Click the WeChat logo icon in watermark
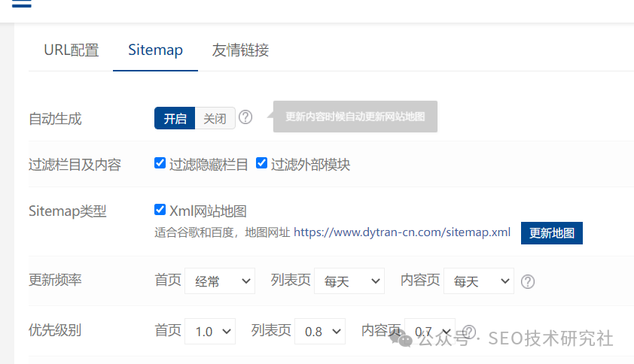Viewport: 634px width, 364px height. (x=401, y=338)
